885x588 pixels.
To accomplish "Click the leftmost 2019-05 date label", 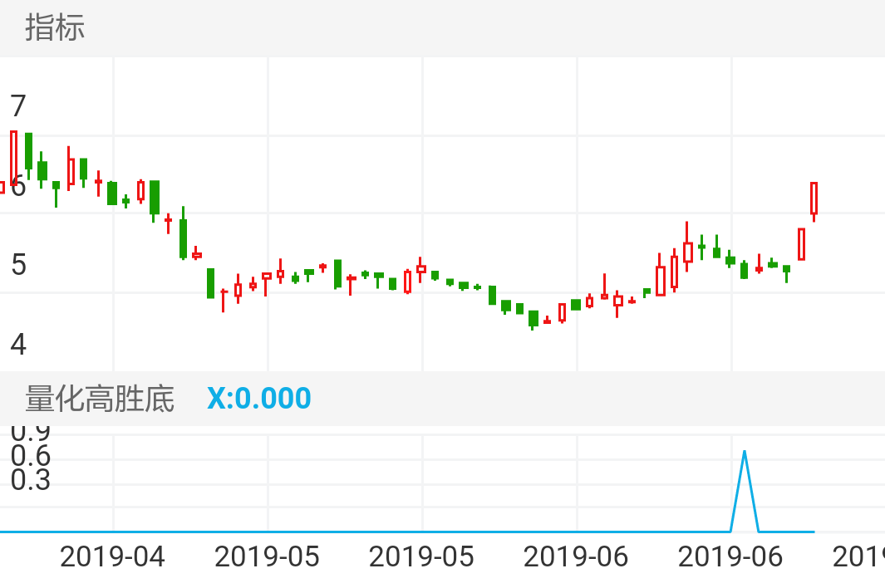I will [x=267, y=556].
